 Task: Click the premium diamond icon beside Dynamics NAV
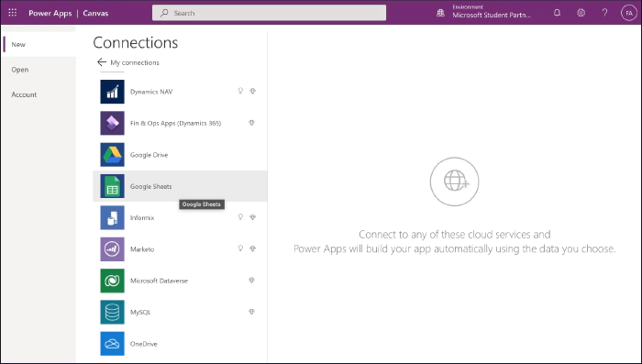252,91
